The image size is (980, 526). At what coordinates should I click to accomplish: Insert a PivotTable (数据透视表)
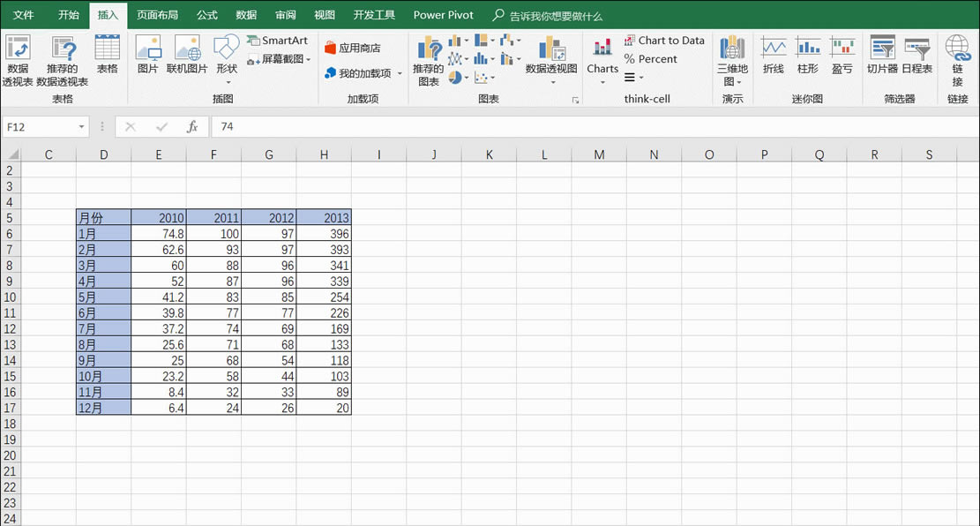[x=19, y=60]
